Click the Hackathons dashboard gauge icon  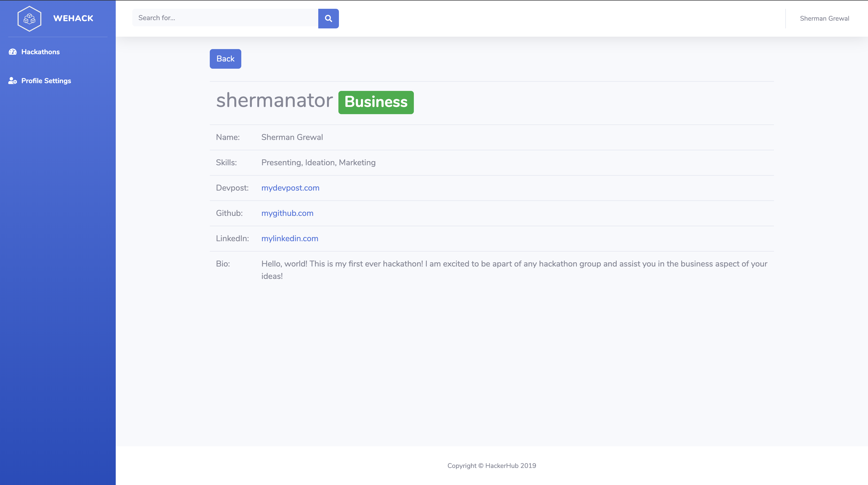click(x=13, y=52)
